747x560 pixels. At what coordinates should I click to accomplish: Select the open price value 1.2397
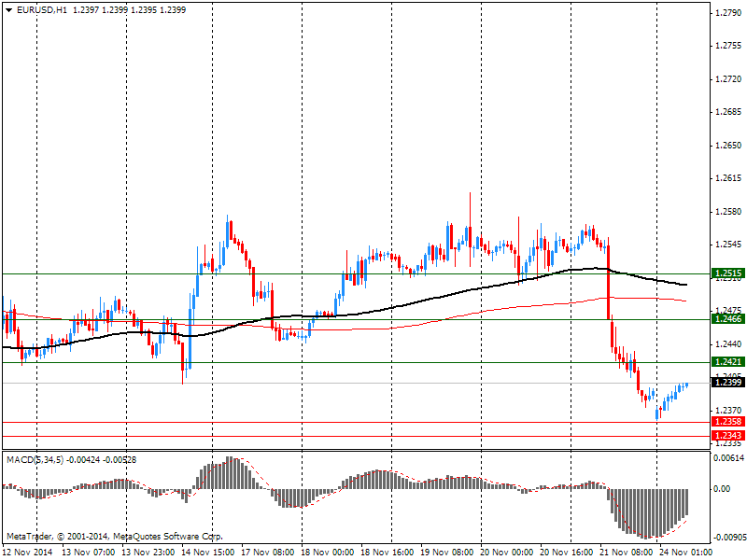coord(86,10)
